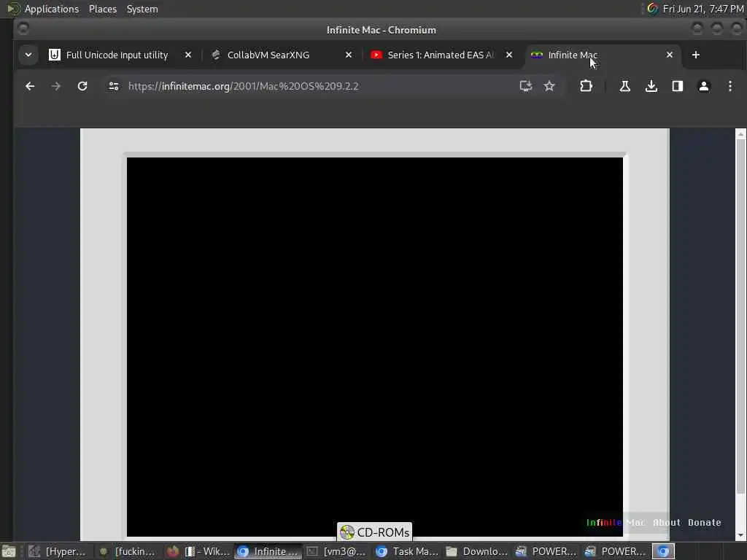Reload the current page
This screenshot has height=560, width=747.
(82, 86)
